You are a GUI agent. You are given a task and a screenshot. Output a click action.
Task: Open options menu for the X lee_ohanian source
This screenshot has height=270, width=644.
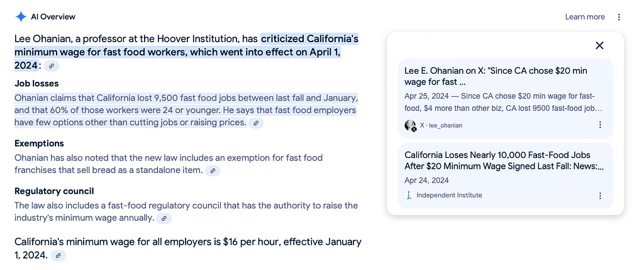tap(600, 125)
